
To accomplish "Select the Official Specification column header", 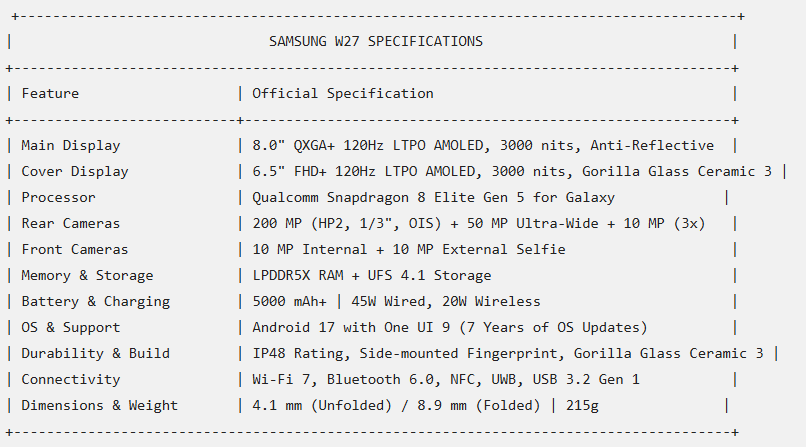I will 343,94.
